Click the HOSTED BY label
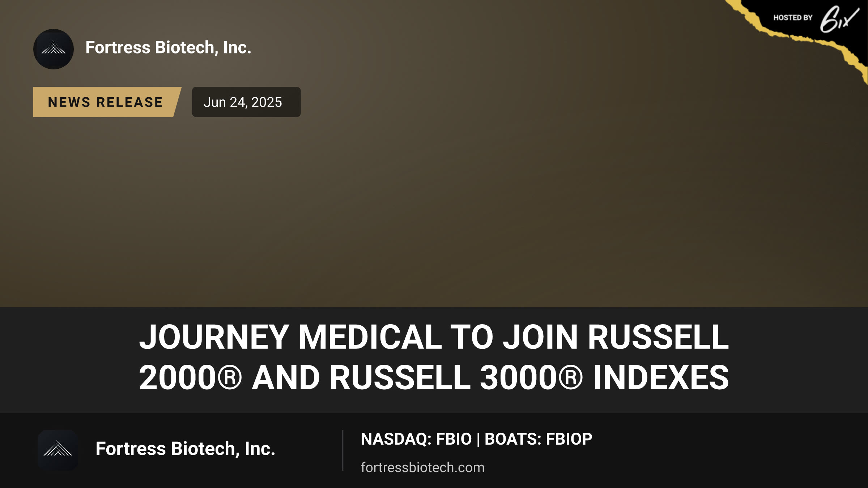868x488 pixels. (793, 18)
